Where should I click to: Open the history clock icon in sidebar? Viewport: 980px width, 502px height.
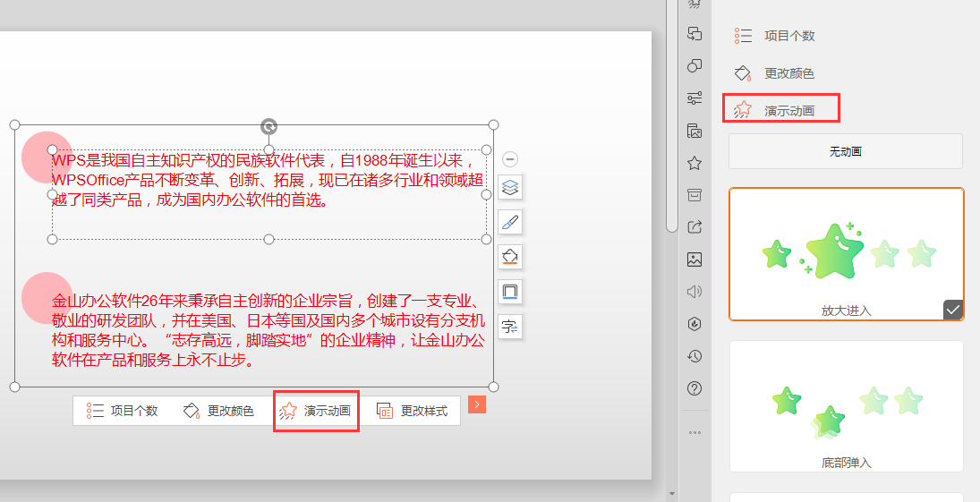tap(695, 356)
